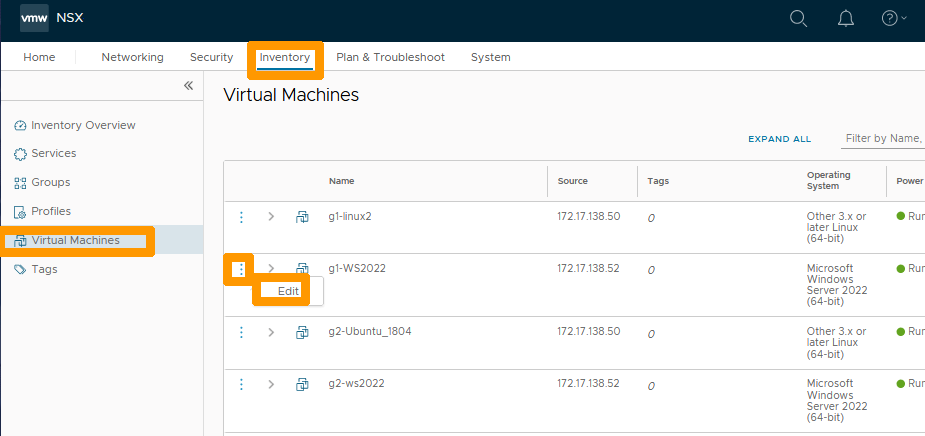This screenshot has height=436, width=925.
Task: Open Profiles in the sidebar
Action: [x=51, y=211]
